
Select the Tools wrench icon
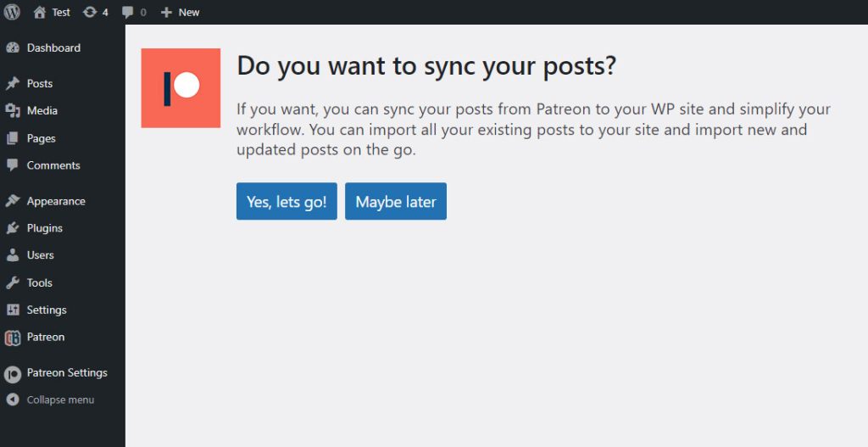(13, 282)
